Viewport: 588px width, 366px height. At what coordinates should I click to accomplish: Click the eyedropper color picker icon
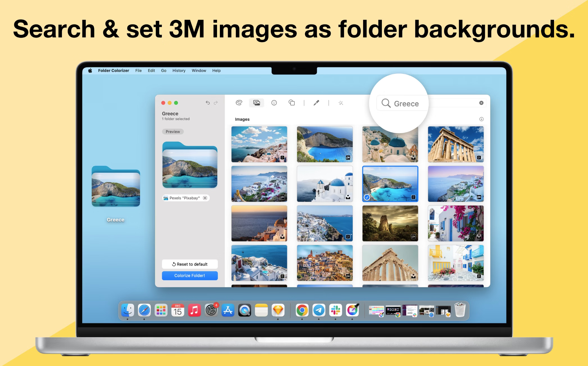pos(316,103)
